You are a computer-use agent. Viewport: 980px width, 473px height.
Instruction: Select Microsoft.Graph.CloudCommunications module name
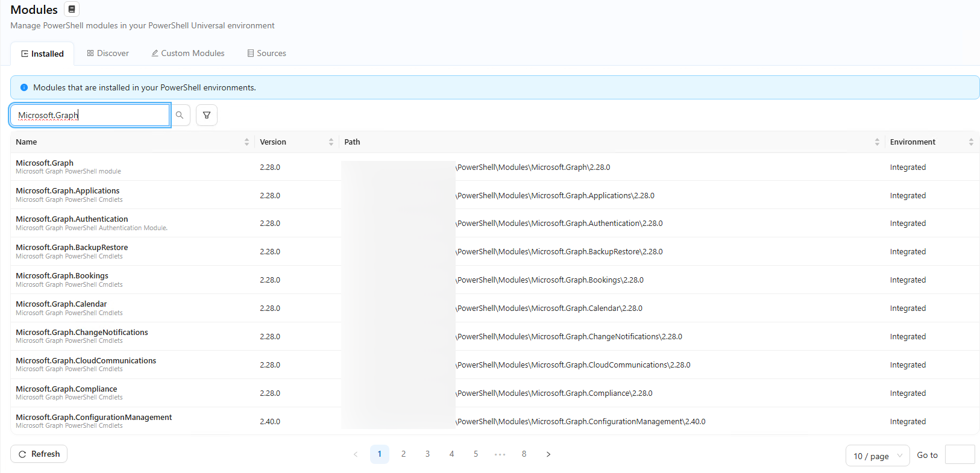86,361
